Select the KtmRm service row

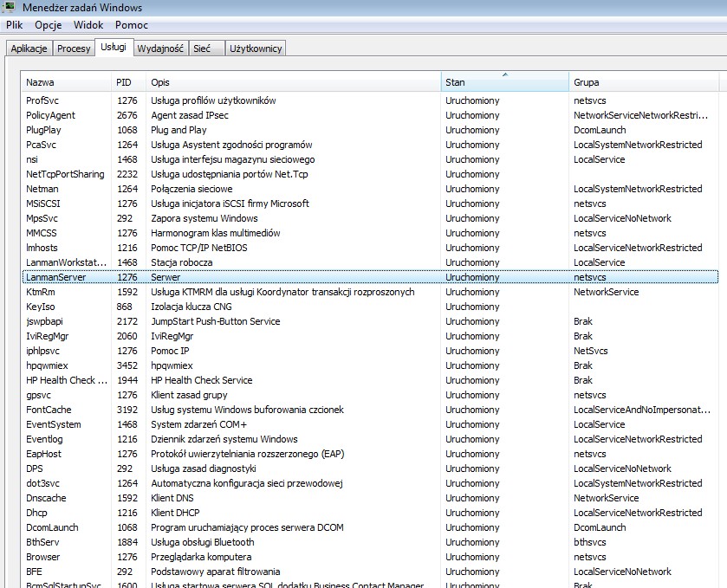pos(370,292)
